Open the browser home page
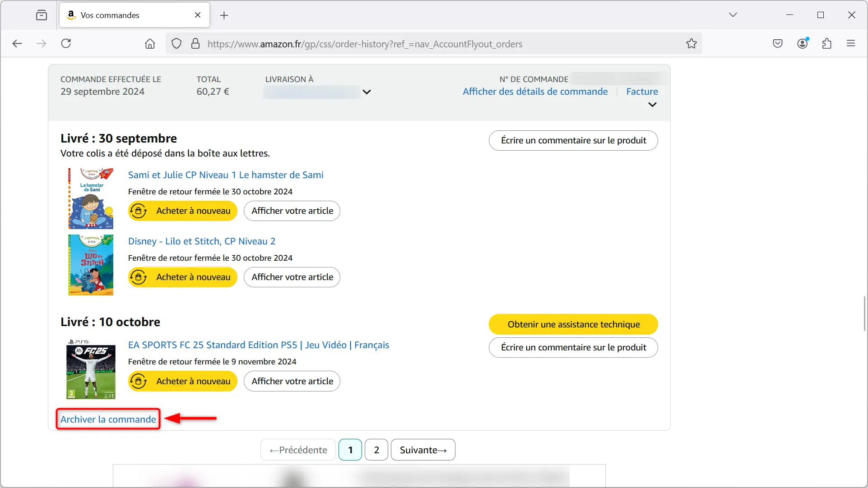Screen dimensions: 868x488 coord(150,44)
